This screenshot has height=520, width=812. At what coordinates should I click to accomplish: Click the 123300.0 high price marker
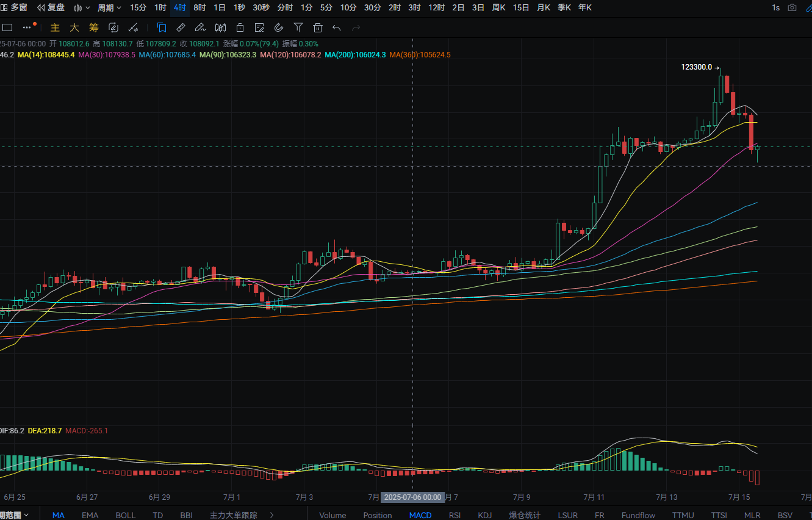click(x=697, y=67)
